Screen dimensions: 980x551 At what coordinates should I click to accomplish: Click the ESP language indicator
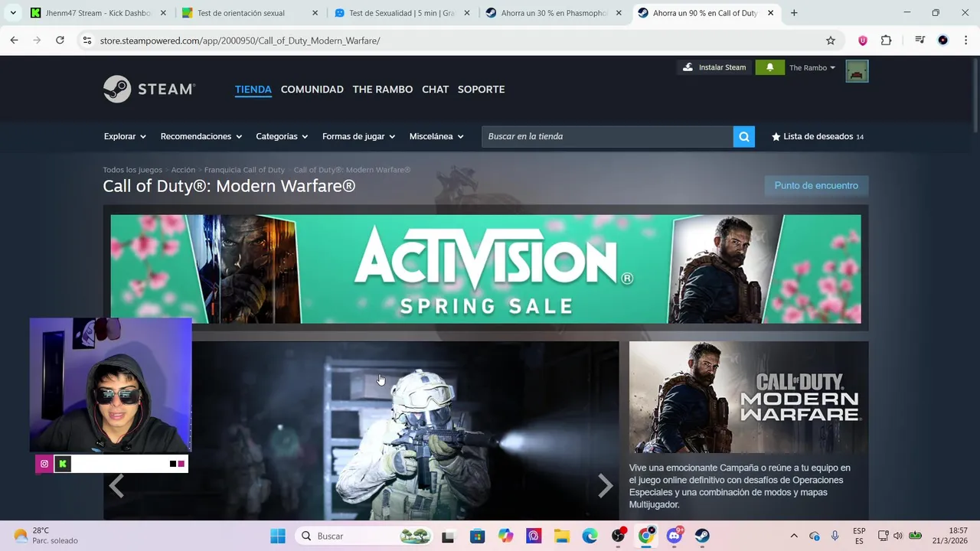click(x=859, y=536)
